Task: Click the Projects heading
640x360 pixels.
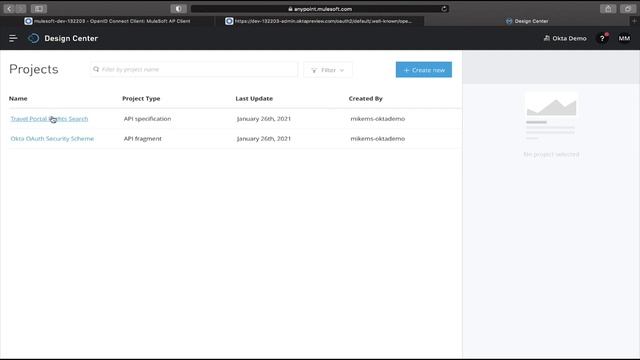Action: [34, 69]
